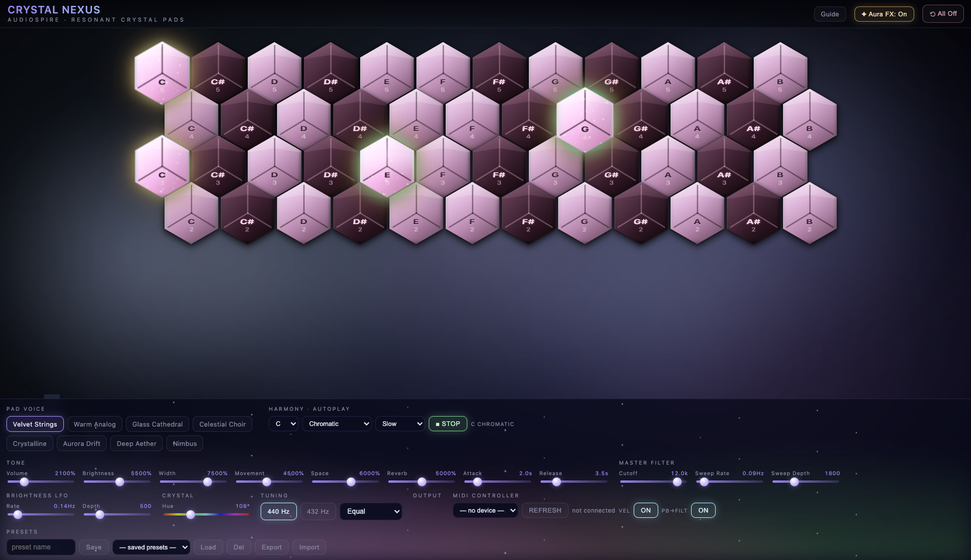This screenshot has height=560, width=971.
Task: Open the Slow speed dropdown
Action: pos(400,424)
